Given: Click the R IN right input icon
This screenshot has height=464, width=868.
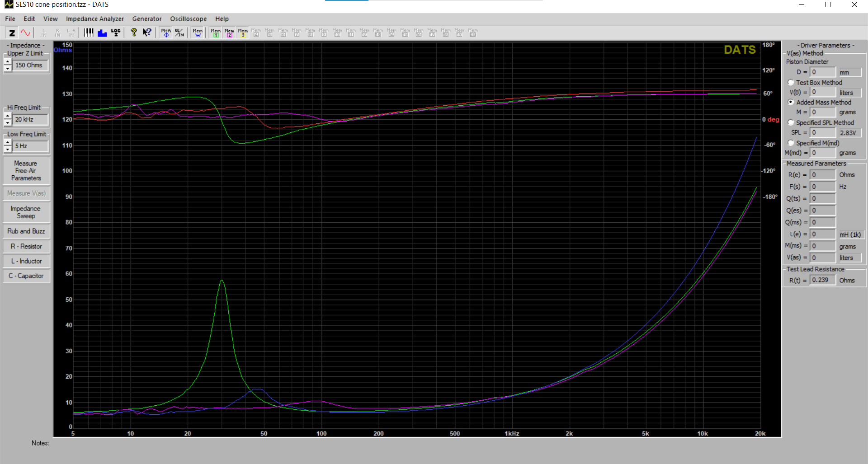Looking at the screenshot, I should tap(57, 33).
